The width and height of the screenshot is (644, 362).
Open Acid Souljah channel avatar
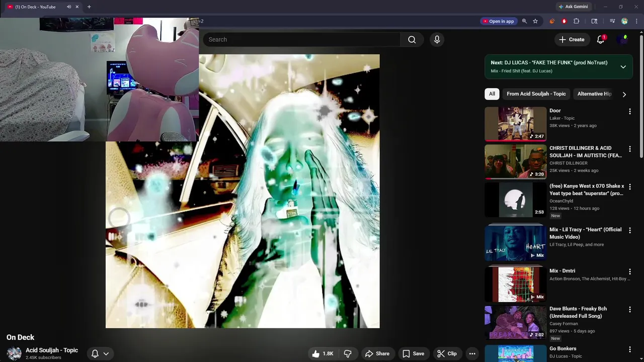point(14,354)
